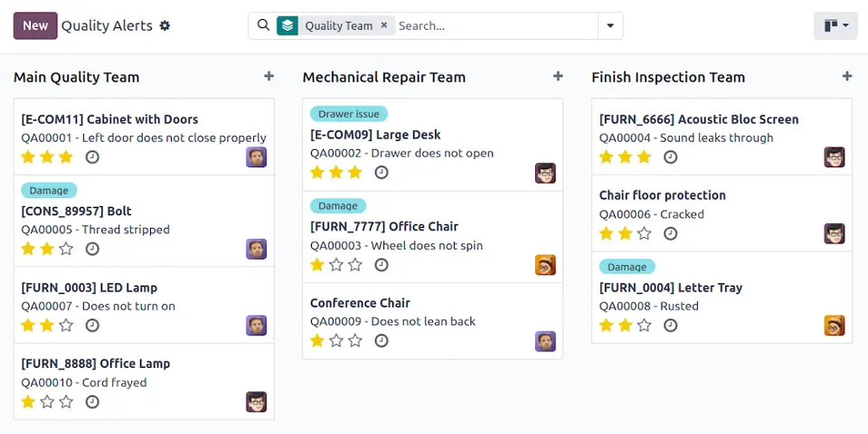868x434 pixels.
Task: Open the Quality Alerts settings gear
Action: coord(165,26)
